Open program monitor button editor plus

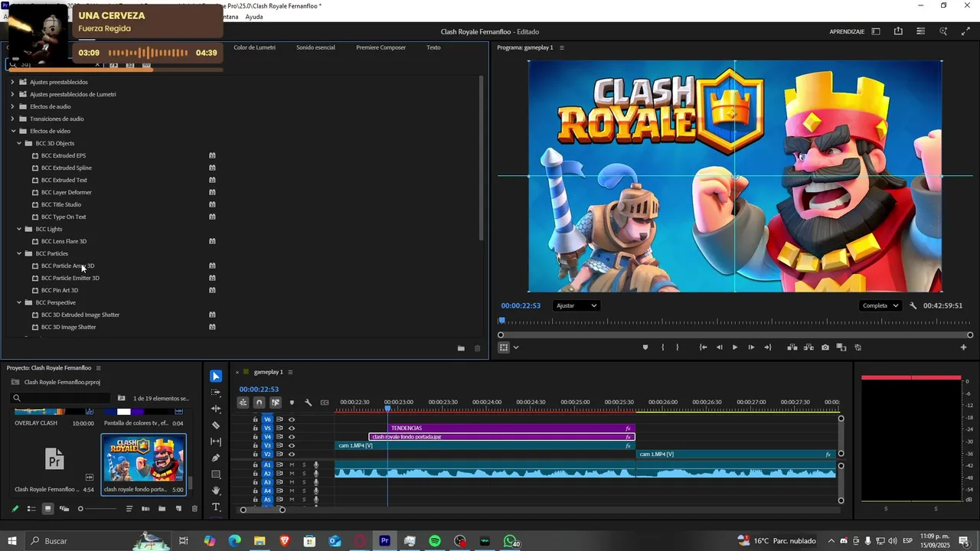click(963, 347)
